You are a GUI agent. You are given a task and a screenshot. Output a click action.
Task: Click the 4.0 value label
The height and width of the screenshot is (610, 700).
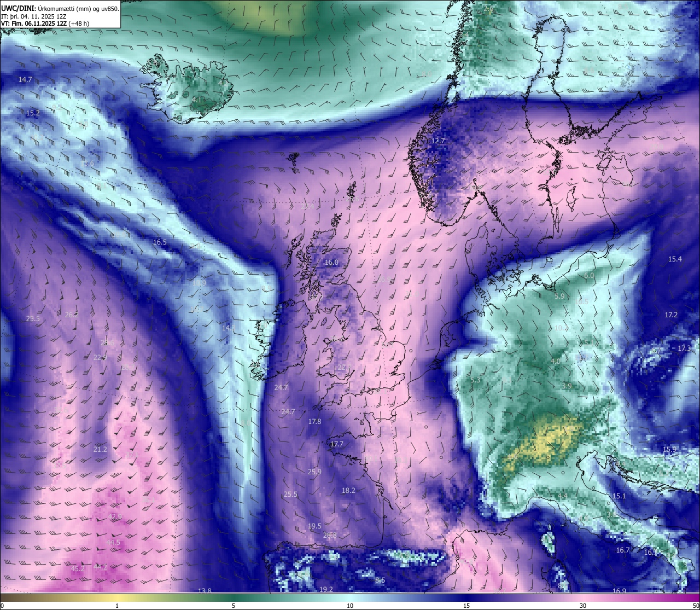coord(555,362)
